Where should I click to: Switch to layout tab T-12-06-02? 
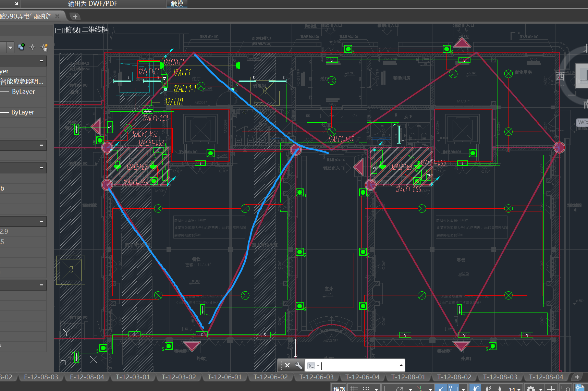(x=271, y=377)
